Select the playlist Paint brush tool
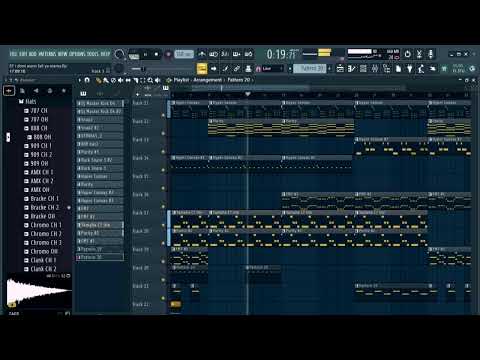This screenshot has width=480, height=360. coord(106,80)
